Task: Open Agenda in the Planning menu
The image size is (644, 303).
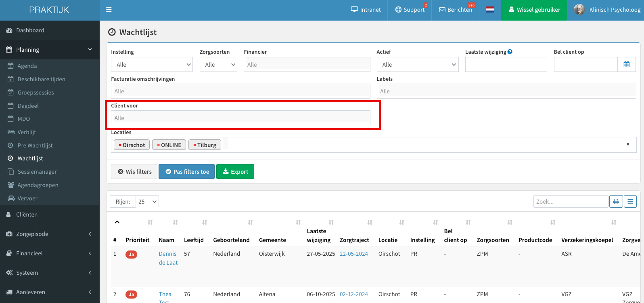Action: [x=27, y=66]
